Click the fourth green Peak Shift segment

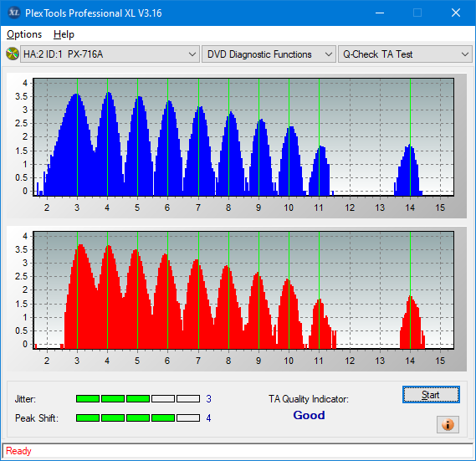(x=163, y=417)
